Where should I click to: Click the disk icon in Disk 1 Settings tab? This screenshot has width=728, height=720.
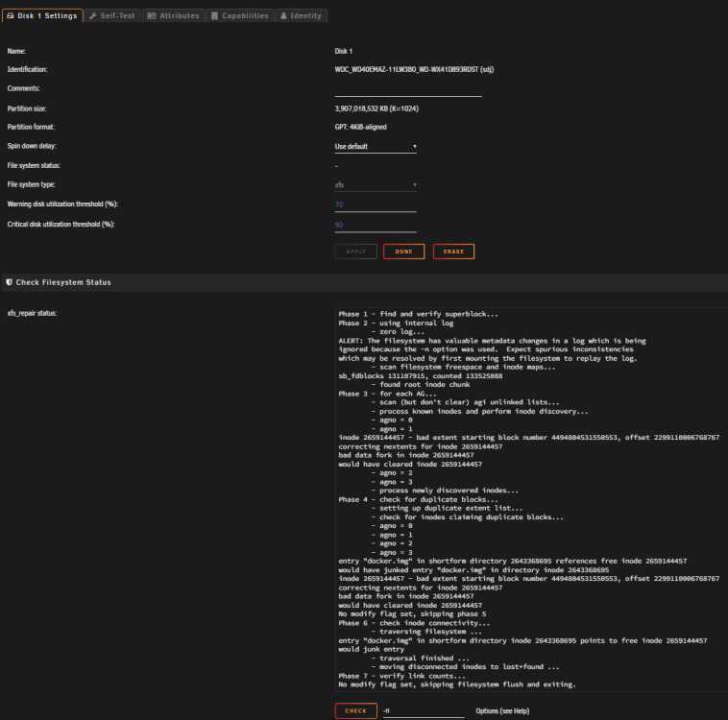(11, 15)
